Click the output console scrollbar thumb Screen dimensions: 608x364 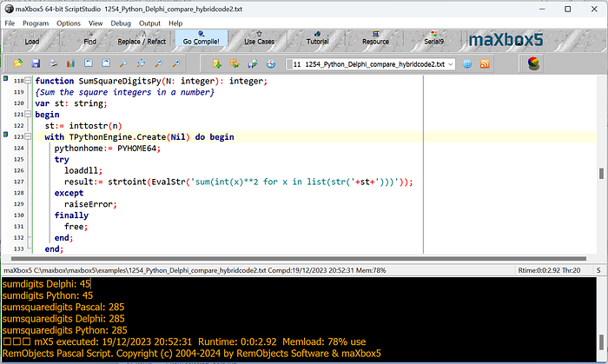[601, 342]
